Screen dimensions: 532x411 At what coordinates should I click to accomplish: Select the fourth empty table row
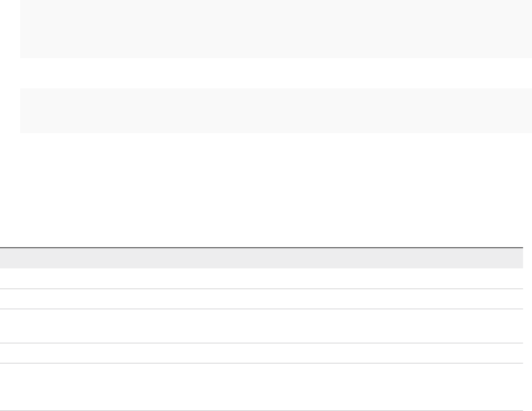(262, 353)
